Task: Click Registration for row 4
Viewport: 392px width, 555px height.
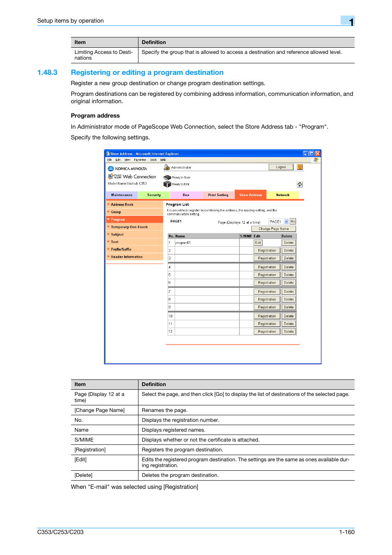Action: (267, 267)
